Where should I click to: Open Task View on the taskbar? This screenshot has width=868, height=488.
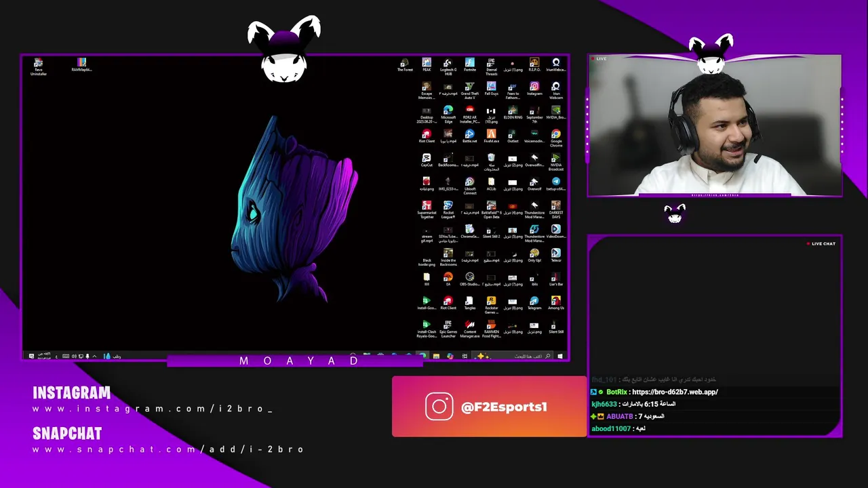[x=465, y=356]
